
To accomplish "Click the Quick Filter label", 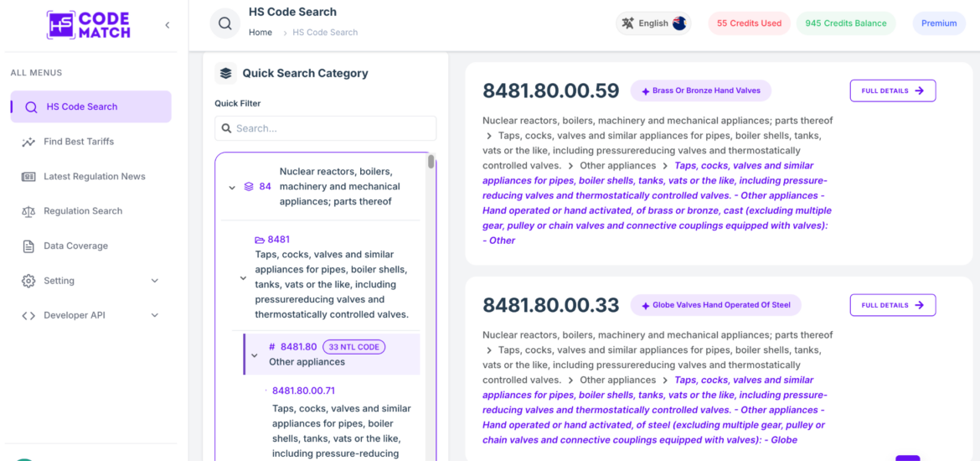I will (238, 103).
